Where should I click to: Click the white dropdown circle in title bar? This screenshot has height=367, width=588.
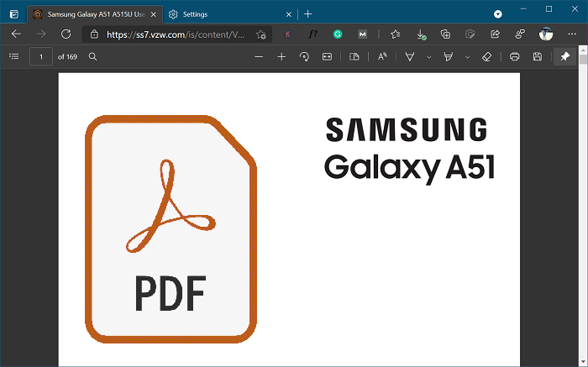coord(497,14)
